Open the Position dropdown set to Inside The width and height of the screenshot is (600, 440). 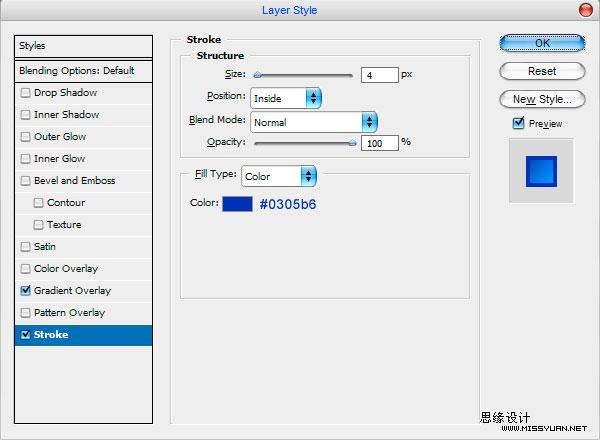[x=286, y=98]
